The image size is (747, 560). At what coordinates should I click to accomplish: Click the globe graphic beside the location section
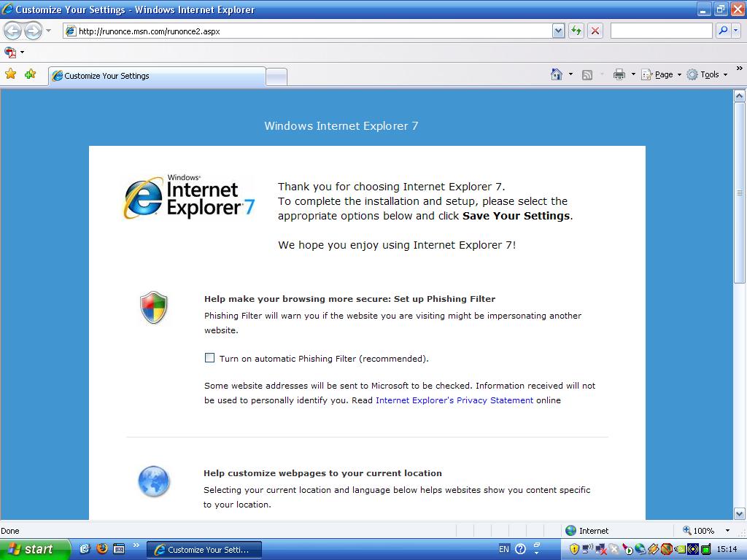point(153,481)
